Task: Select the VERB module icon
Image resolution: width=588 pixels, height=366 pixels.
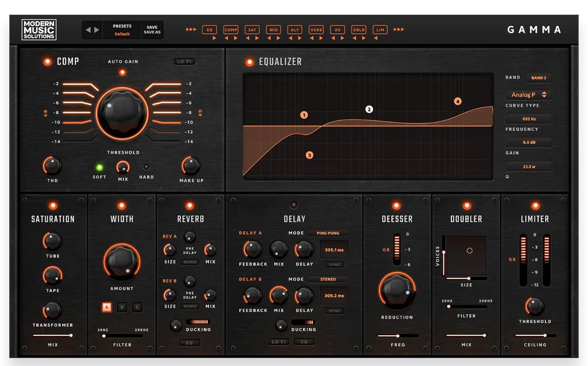Action: click(316, 29)
